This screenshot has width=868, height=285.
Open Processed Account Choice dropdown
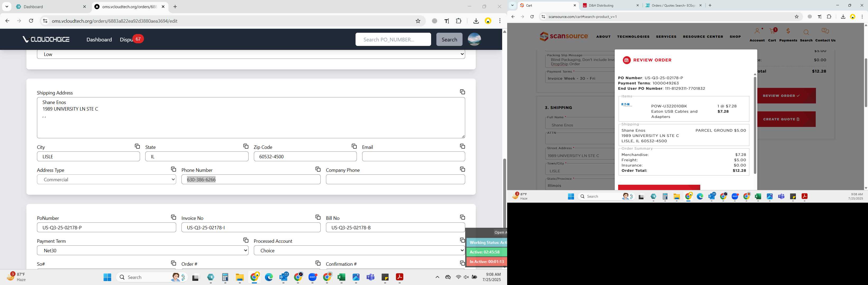point(359,250)
